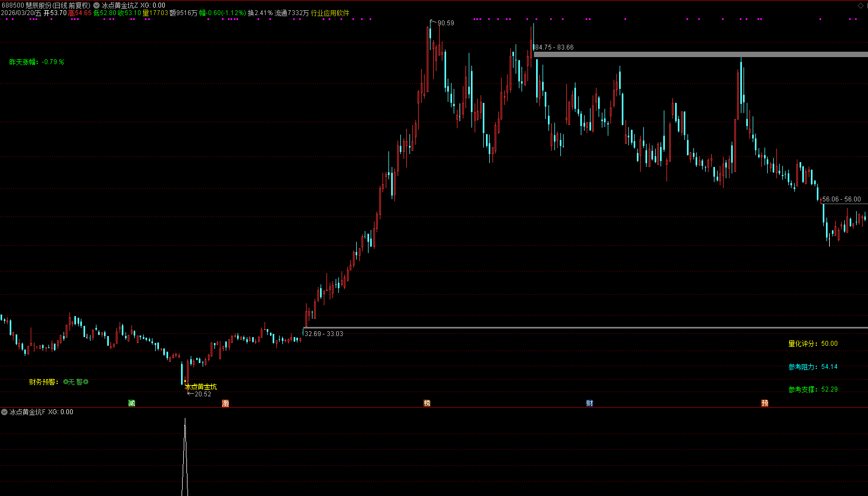Click the 90.59 peak price label
This screenshot has width=868, height=496.
(446, 23)
